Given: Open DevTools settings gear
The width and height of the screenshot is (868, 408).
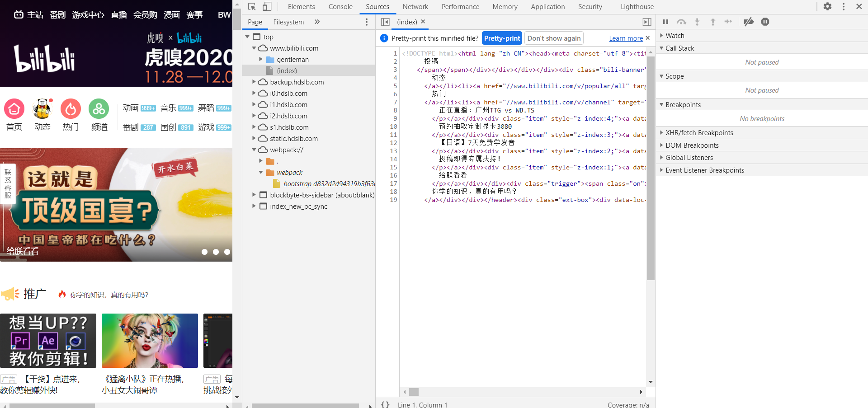Looking at the screenshot, I should pos(827,6).
